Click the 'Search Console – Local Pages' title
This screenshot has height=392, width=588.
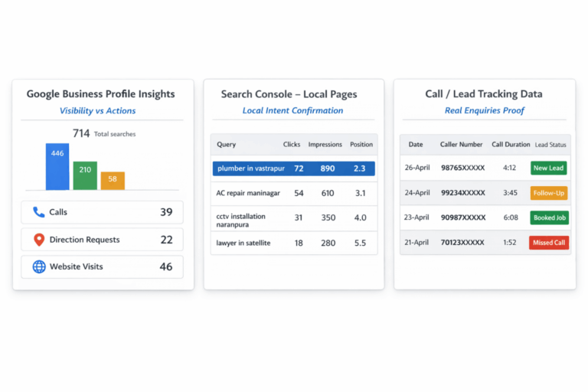(x=289, y=94)
